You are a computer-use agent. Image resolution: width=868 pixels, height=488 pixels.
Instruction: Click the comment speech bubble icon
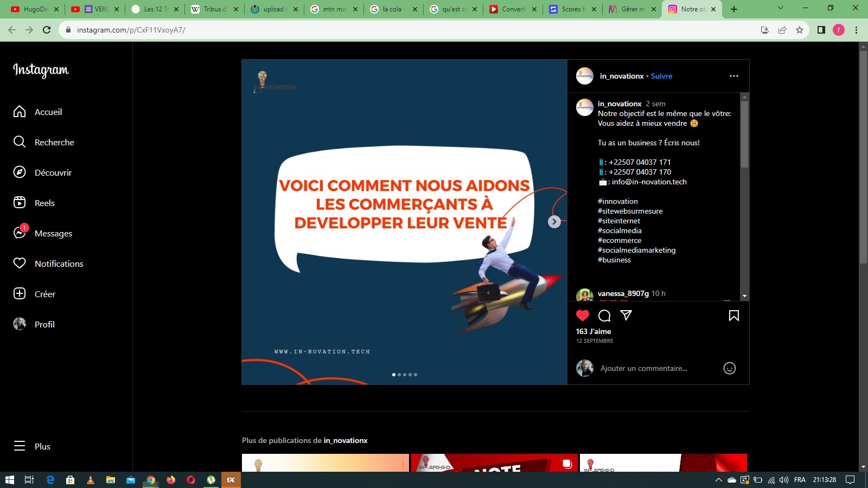click(604, 316)
